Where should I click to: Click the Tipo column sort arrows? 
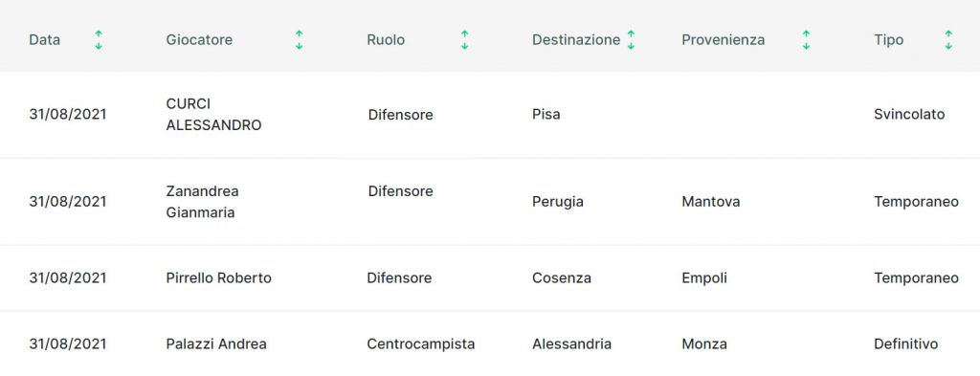click(948, 40)
